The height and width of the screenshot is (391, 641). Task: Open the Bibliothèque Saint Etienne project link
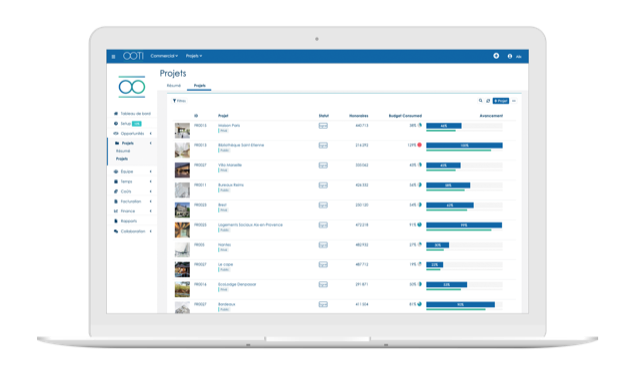pos(241,145)
